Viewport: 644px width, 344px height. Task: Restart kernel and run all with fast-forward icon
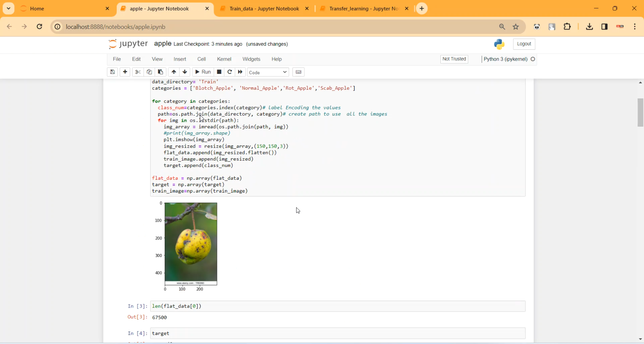tap(240, 72)
